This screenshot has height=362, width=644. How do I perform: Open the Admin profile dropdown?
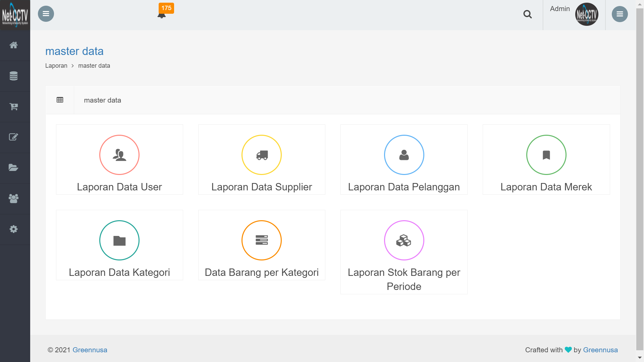pyautogui.click(x=574, y=14)
